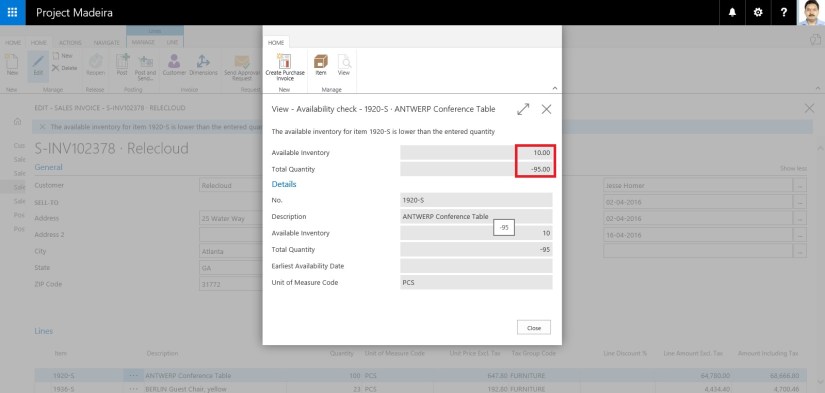The image size is (825, 393).
Task: Click the Earliest Availability Date field
Action: point(476,266)
